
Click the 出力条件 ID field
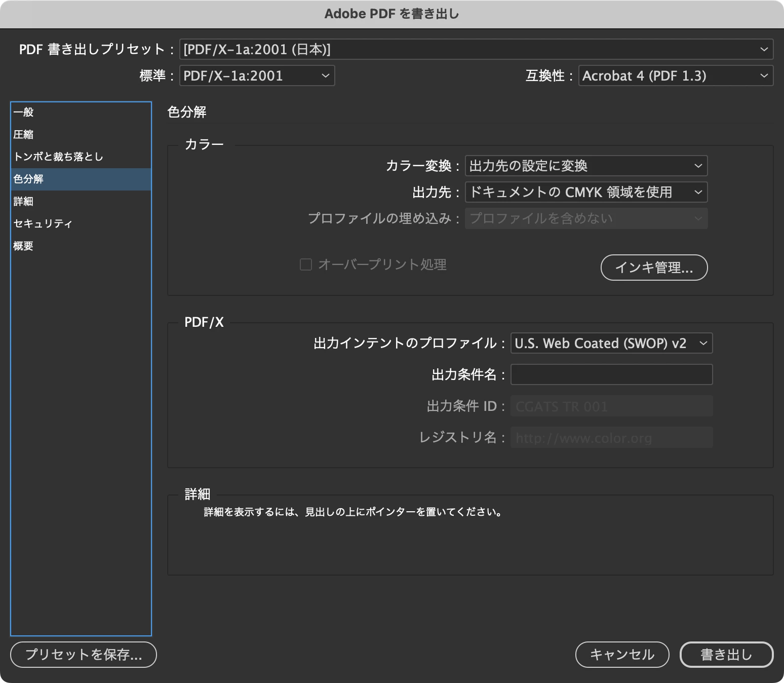tap(611, 406)
